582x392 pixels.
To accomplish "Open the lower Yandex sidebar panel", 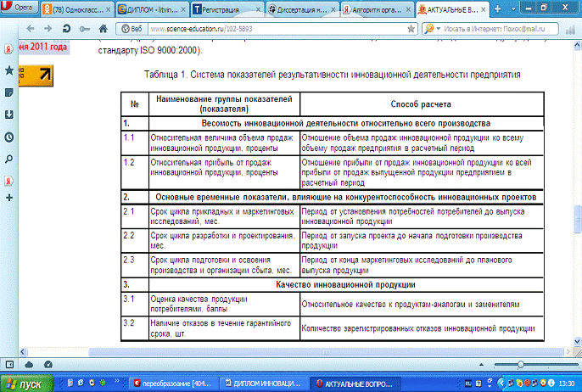I will [8, 182].
